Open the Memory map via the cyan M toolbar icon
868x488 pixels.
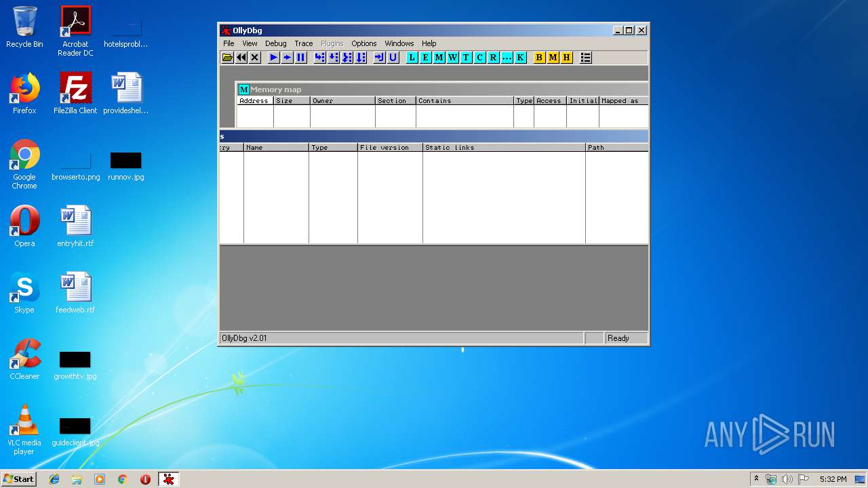439,58
